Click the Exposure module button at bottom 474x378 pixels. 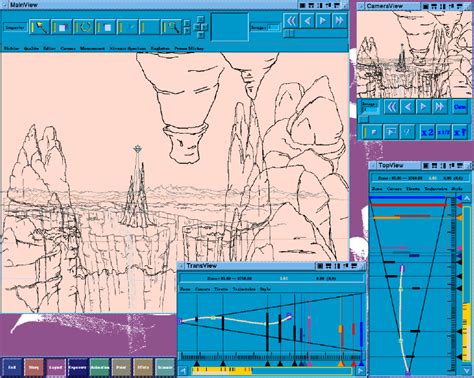(x=77, y=367)
